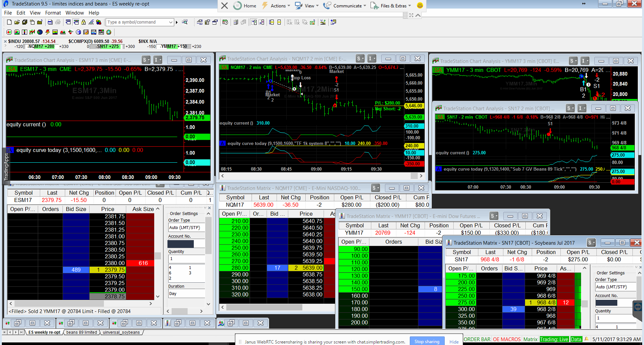Open the Order Type dropdown in ESM17 matrix
644x345 pixels.
click(186, 228)
